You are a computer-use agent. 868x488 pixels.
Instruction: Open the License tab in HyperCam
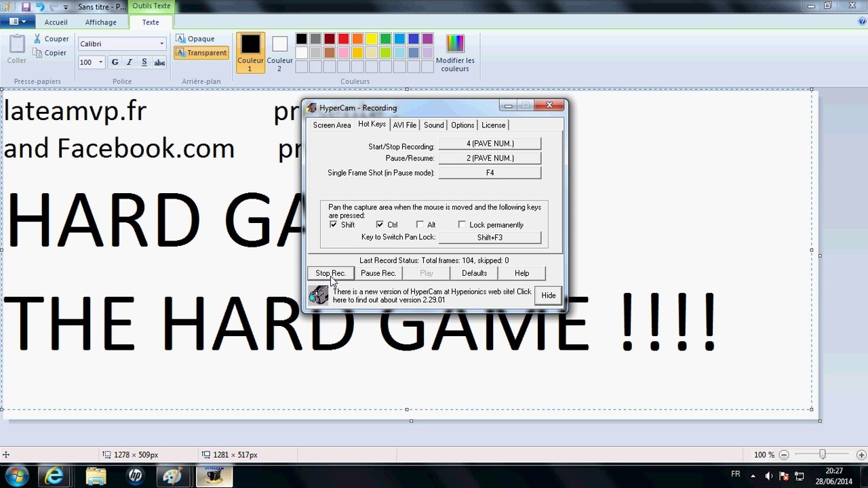[x=494, y=125]
